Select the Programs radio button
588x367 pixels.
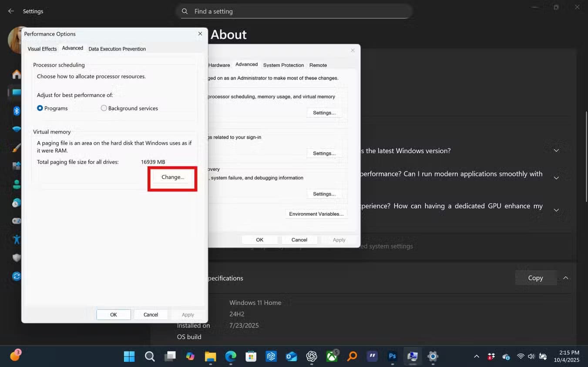[40, 108]
